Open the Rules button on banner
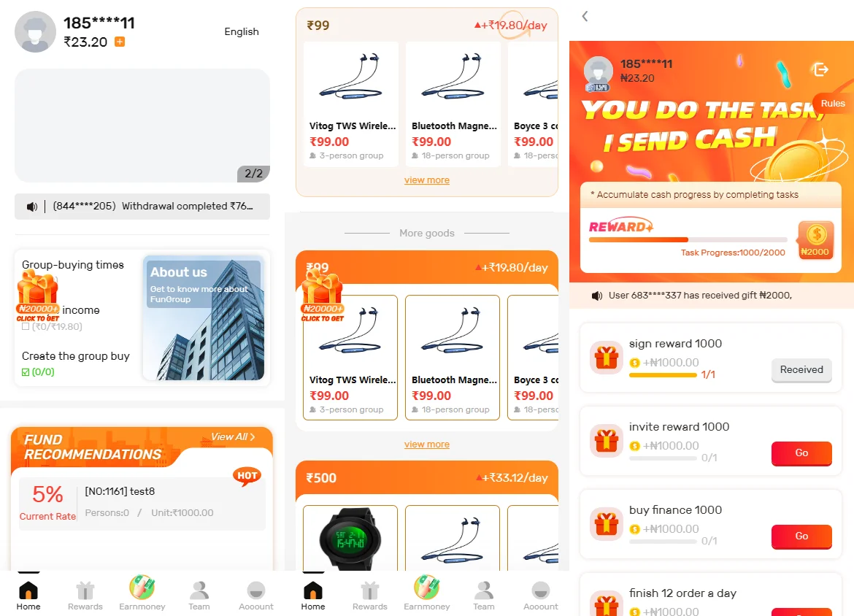 pos(833,104)
